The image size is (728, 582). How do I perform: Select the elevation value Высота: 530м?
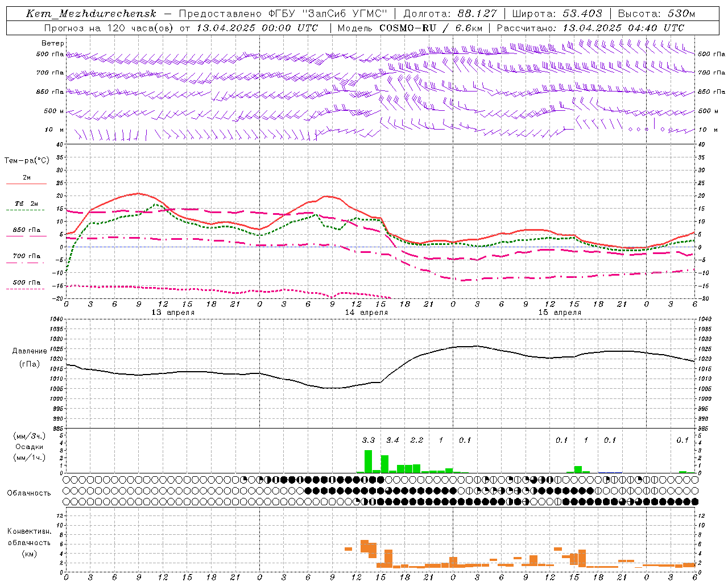click(656, 14)
